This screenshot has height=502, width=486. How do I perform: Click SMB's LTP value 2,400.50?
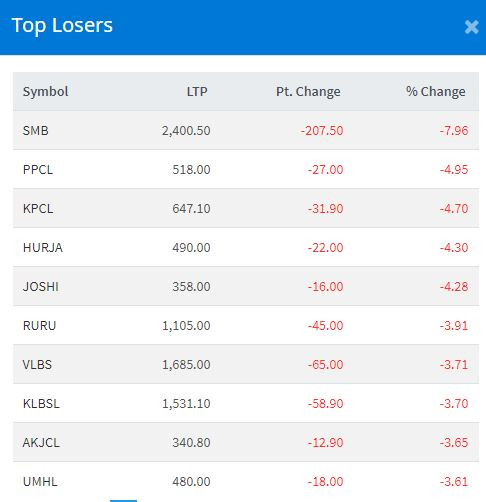tap(186, 130)
